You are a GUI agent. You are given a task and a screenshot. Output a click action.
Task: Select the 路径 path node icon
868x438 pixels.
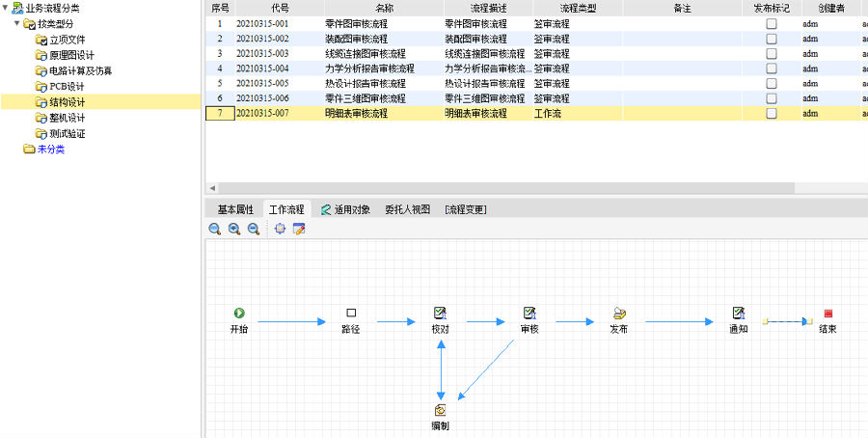(x=351, y=314)
